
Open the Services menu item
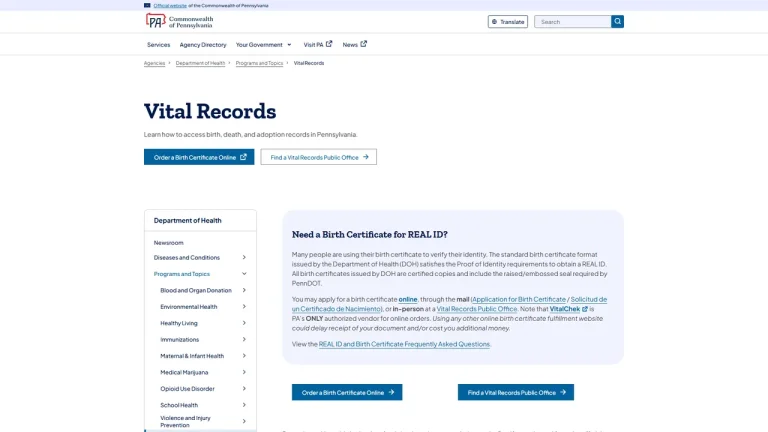pos(158,45)
